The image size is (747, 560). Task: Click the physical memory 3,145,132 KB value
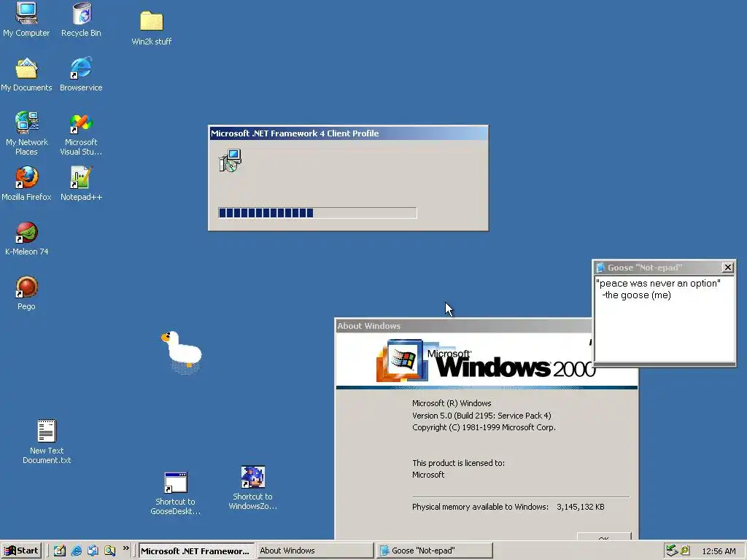tap(580, 507)
